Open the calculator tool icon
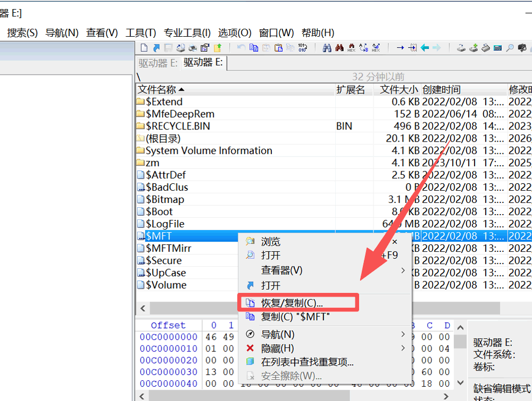Image resolution: width=532 pixels, height=401 pixels. tap(498, 48)
